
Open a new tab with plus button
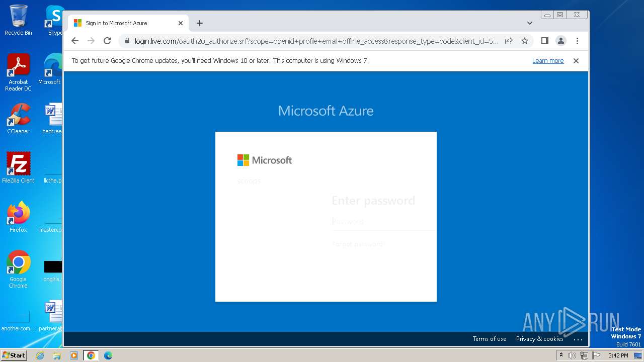pyautogui.click(x=200, y=23)
